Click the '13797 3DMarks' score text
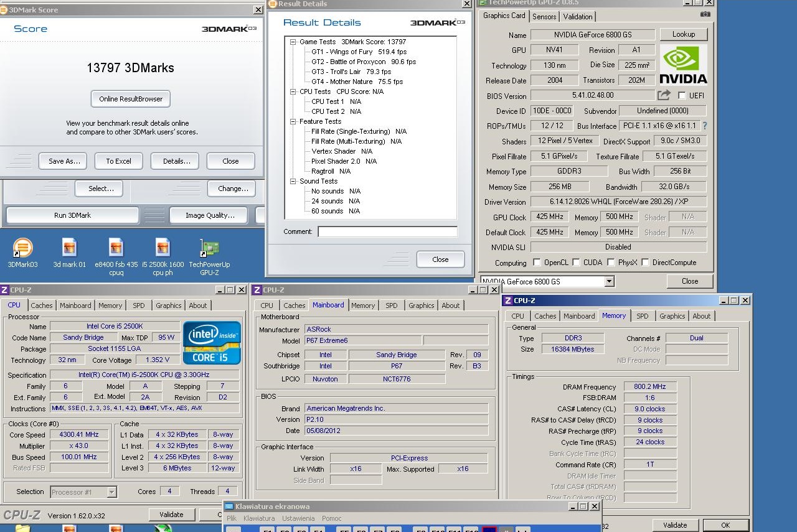 pos(130,68)
